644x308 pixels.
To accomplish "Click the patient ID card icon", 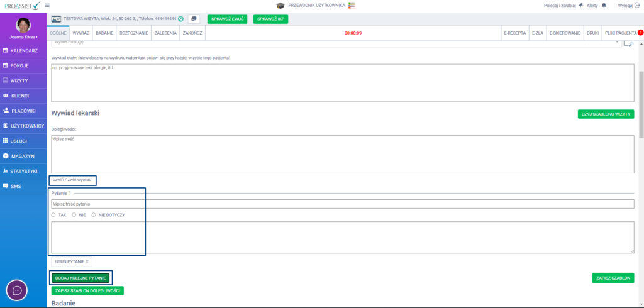I will (x=56, y=19).
